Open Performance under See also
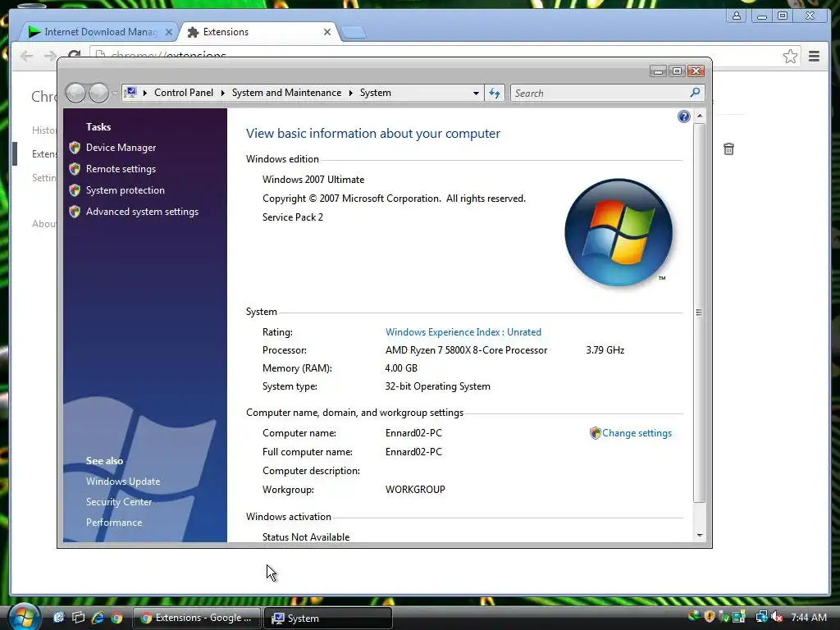Viewport: 840px width, 630px height. [x=113, y=523]
